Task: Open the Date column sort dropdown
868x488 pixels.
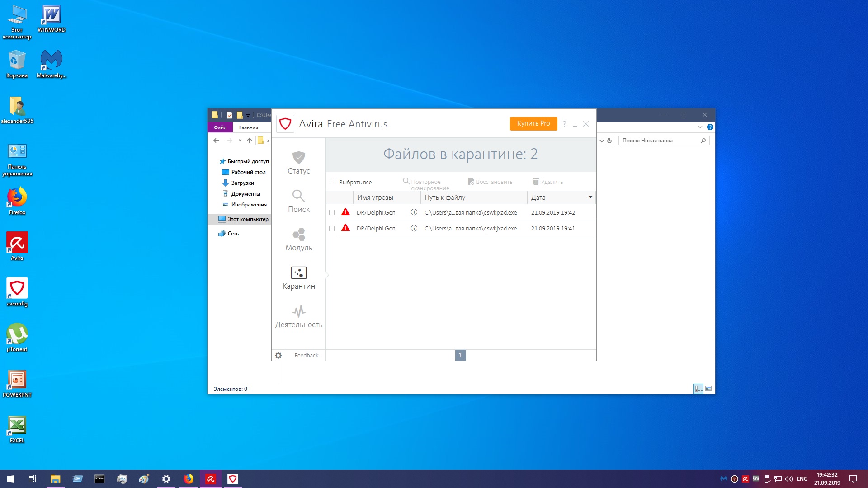Action: 590,197
